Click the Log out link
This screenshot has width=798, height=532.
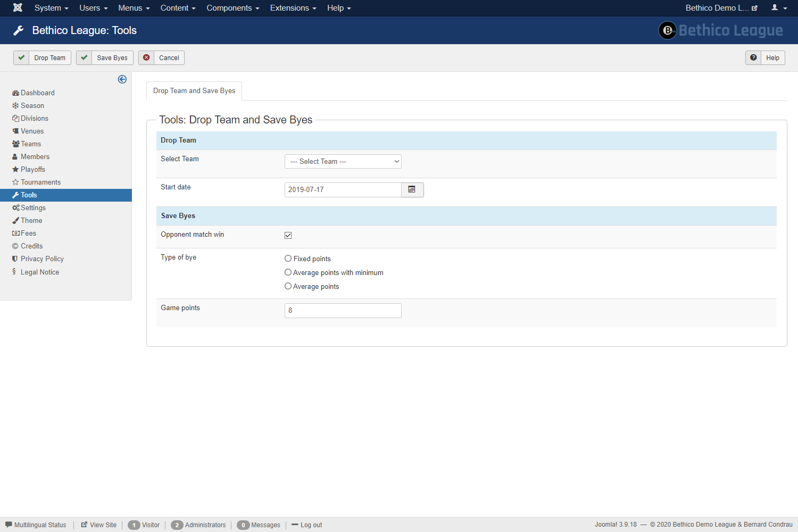(x=311, y=525)
